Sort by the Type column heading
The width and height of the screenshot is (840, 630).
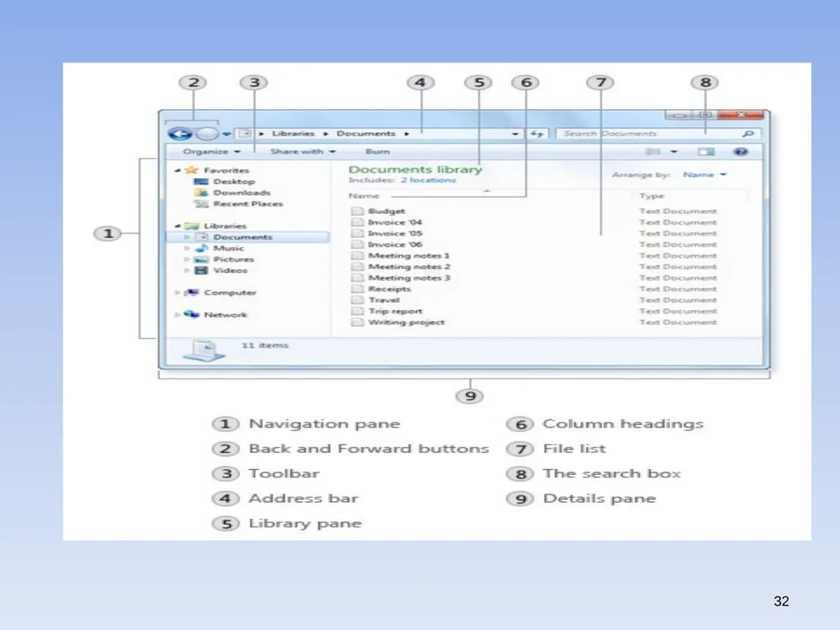point(651,196)
